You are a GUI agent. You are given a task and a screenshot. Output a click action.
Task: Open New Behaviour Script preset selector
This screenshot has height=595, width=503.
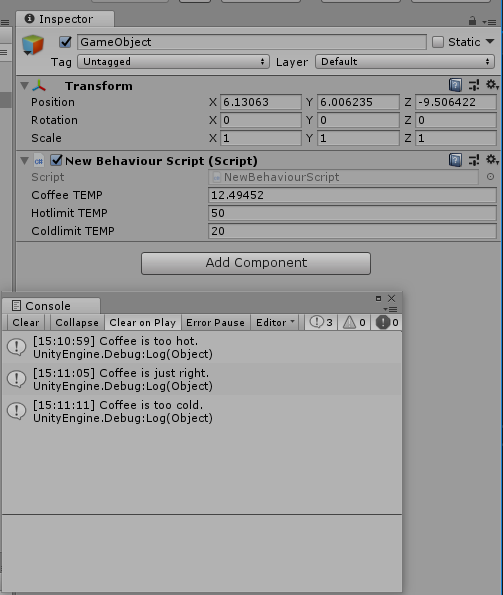click(474, 160)
